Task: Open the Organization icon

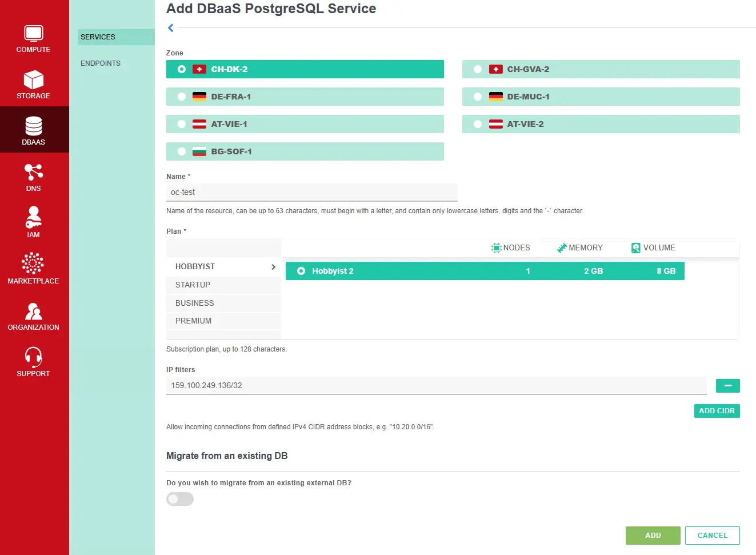Action: pyautogui.click(x=34, y=311)
